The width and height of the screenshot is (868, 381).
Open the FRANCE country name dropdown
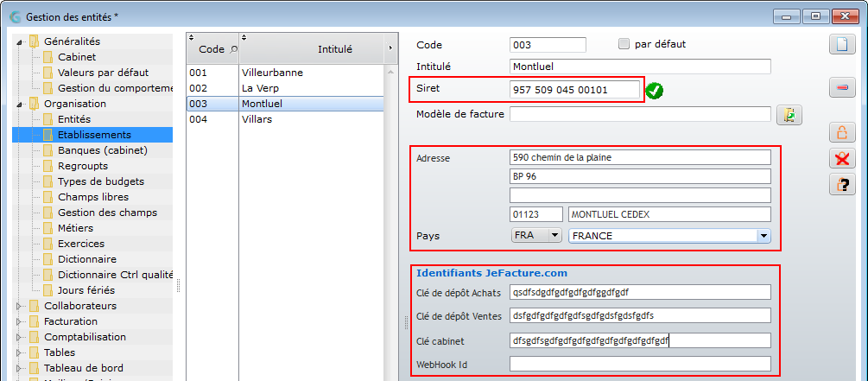pos(763,236)
